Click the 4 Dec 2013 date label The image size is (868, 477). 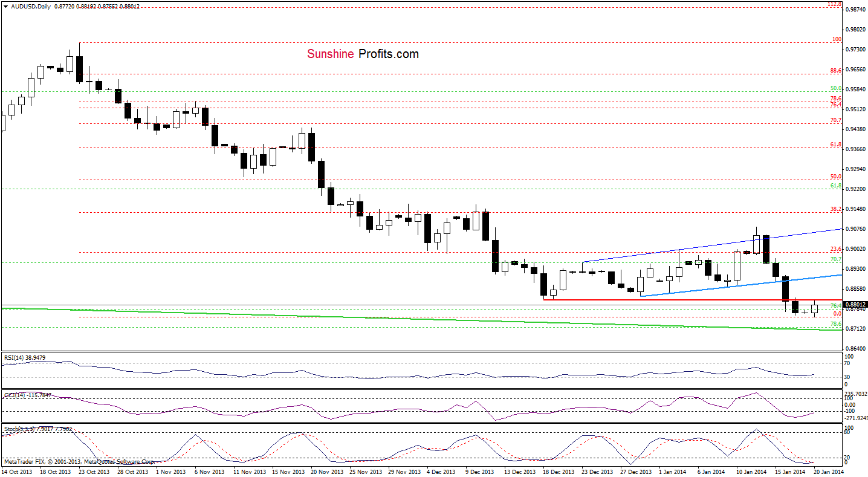442,472
